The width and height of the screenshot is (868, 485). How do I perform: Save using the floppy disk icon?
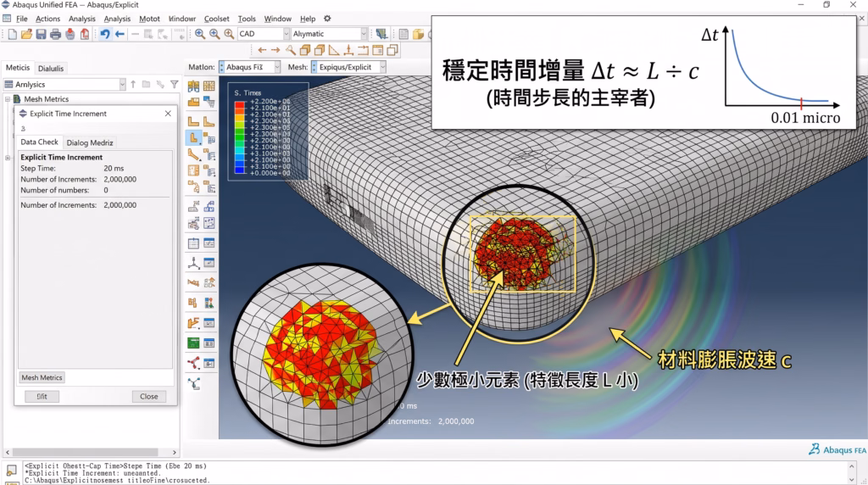point(41,34)
